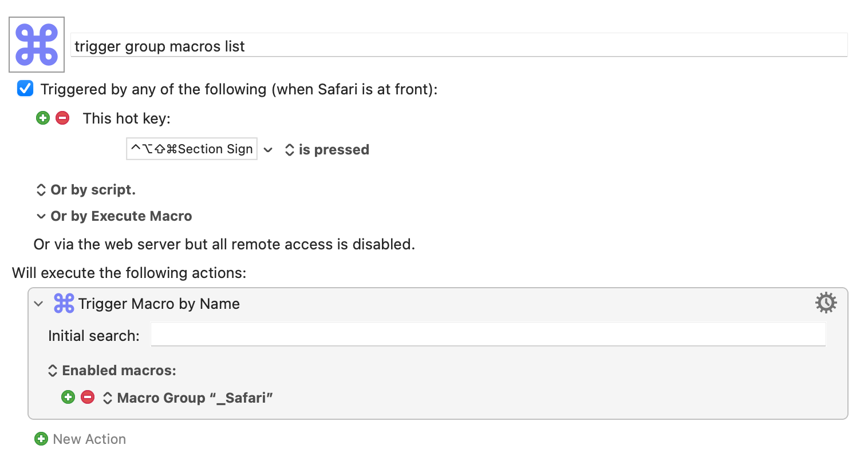The height and width of the screenshot is (461, 868).
Task: Add a new trigger with green plus
Action: click(x=43, y=118)
